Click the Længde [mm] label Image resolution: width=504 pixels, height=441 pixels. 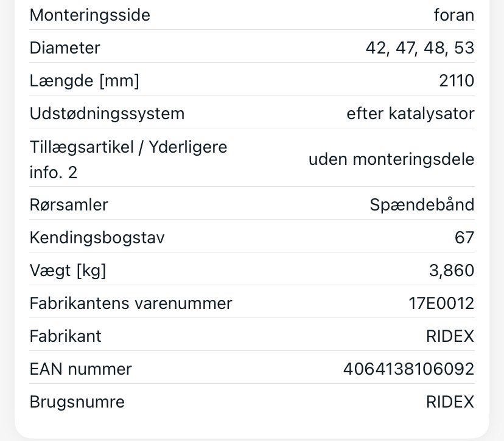(x=84, y=80)
